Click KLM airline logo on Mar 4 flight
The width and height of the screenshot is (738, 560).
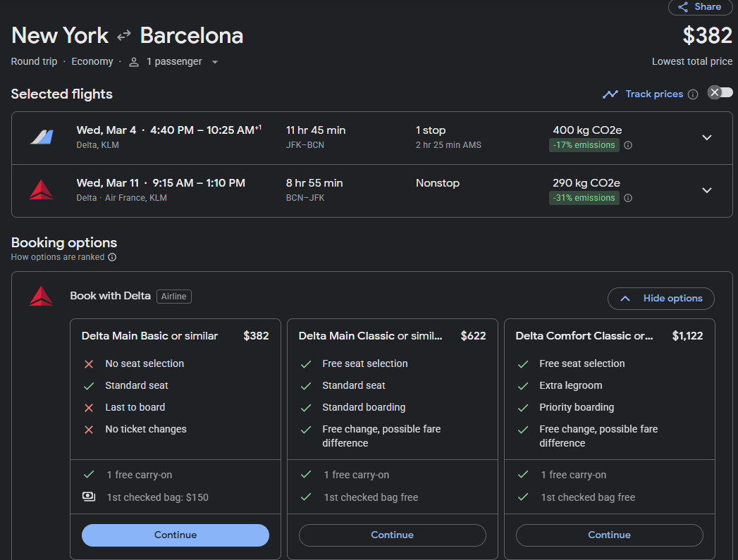42,137
